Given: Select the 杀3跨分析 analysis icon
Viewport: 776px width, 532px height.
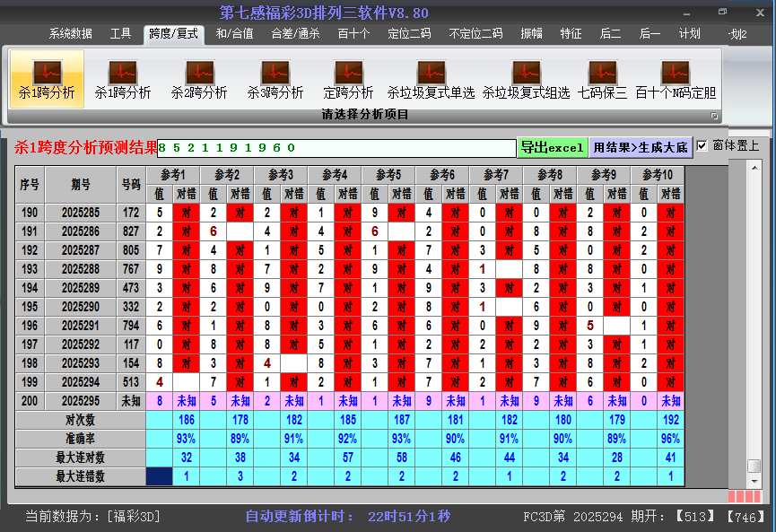Looking at the screenshot, I should point(275,79).
